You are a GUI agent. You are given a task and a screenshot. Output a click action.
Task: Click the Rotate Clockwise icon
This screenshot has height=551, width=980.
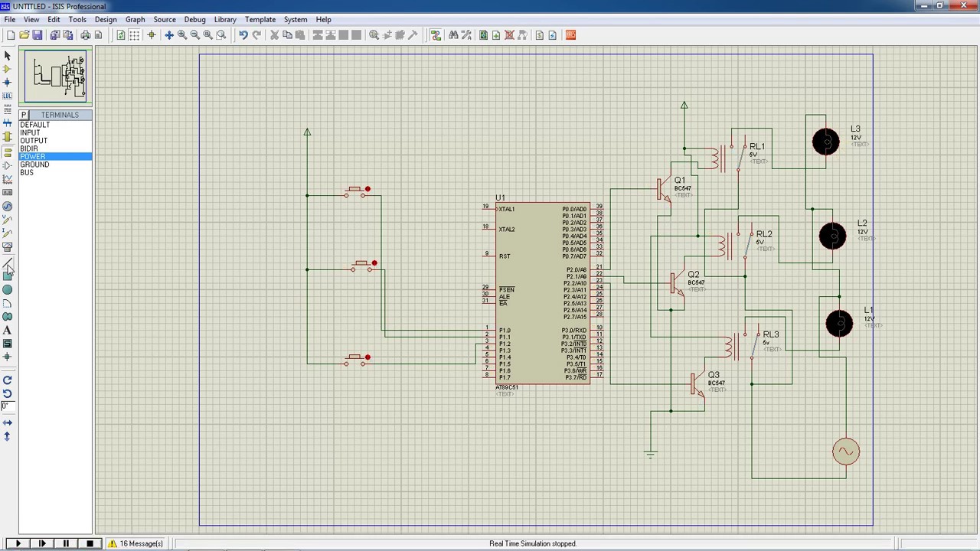click(8, 380)
